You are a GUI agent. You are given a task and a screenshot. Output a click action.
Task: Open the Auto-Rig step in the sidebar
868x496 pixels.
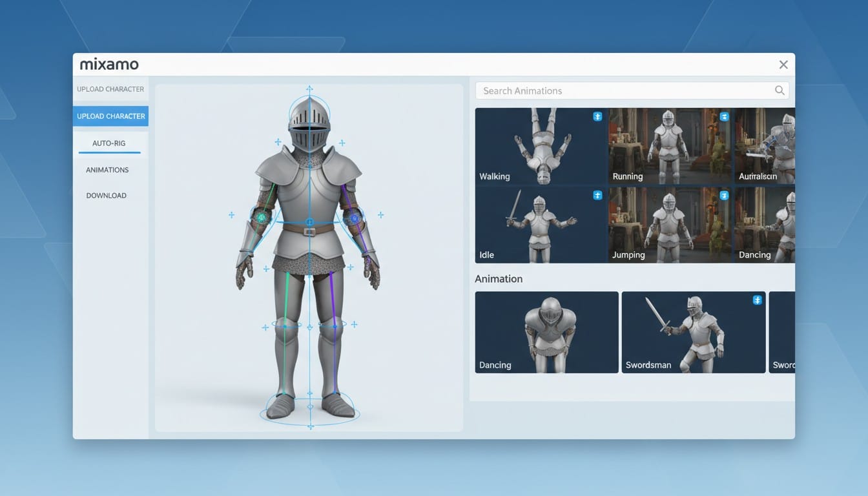(x=109, y=143)
